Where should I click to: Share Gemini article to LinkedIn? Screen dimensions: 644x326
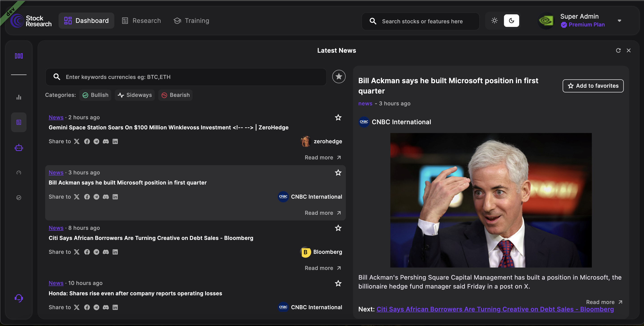(115, 141)
